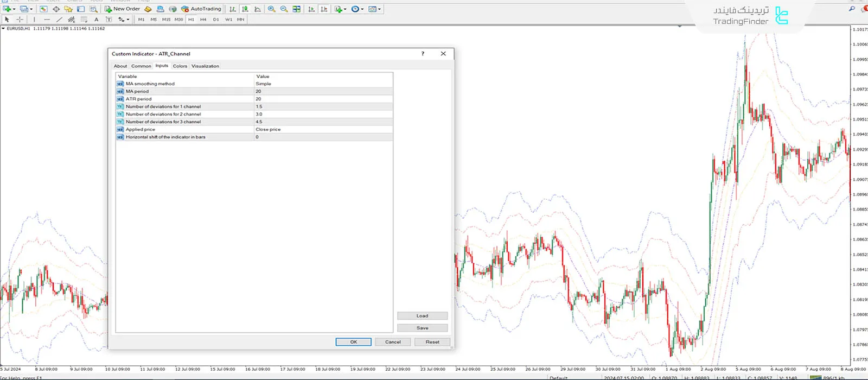Click the Zoom Out magnifier icon

(x=284, y=9)
